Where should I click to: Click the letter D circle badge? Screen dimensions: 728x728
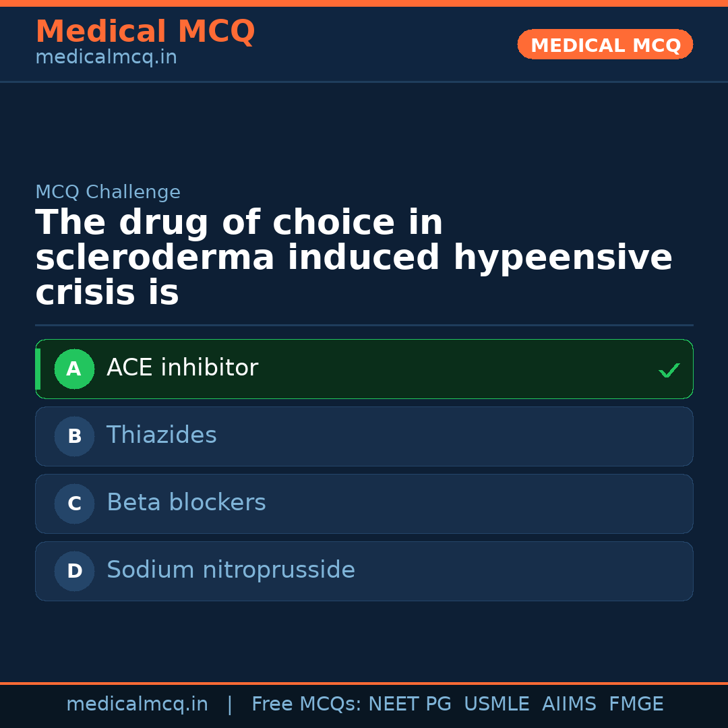coord(74,572)
